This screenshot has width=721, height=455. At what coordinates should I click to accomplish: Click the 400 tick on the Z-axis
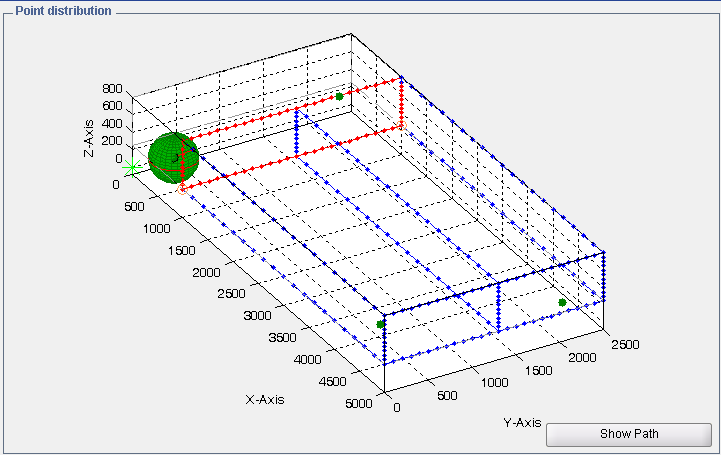tap(112, 124)
